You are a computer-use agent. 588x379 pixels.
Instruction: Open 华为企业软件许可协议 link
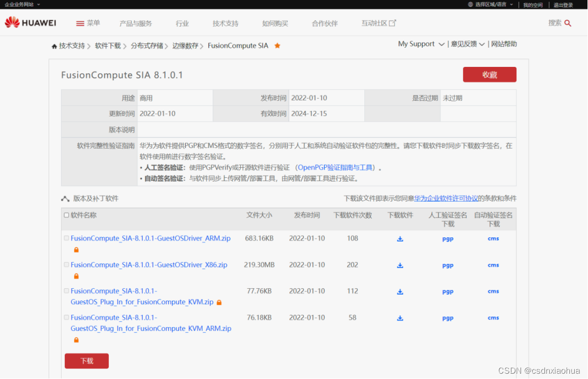[446, 199]
